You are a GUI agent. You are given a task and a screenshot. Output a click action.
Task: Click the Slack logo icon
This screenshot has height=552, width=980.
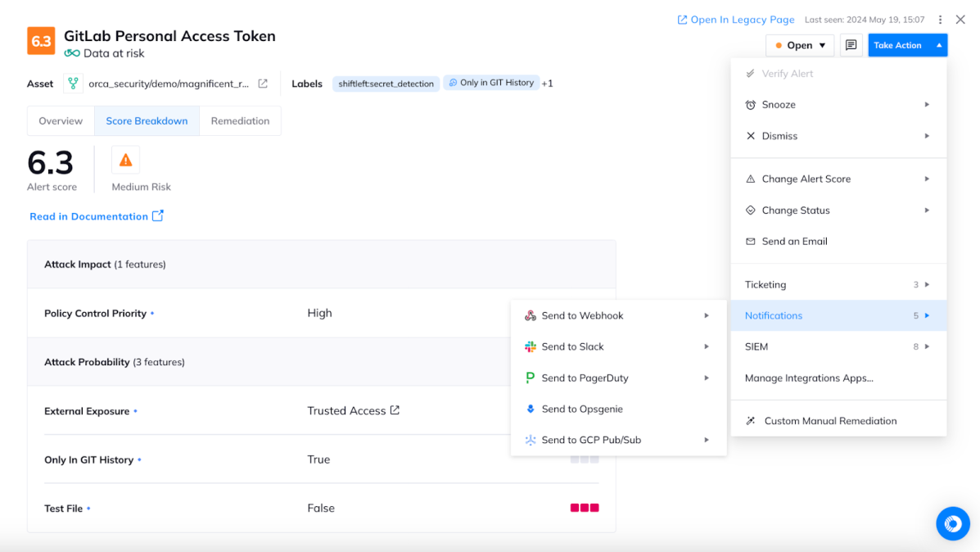click(x=530, y=346)
